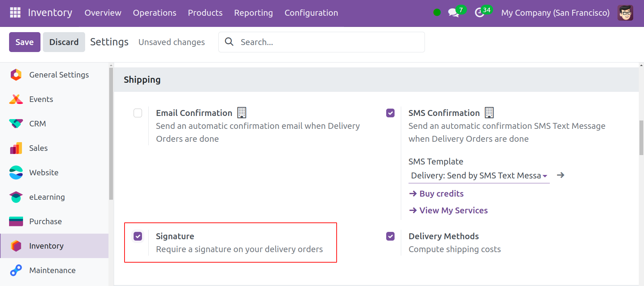Open SMS template via external arrow icon
644x286 pixels.
click(x=560, y=175)
